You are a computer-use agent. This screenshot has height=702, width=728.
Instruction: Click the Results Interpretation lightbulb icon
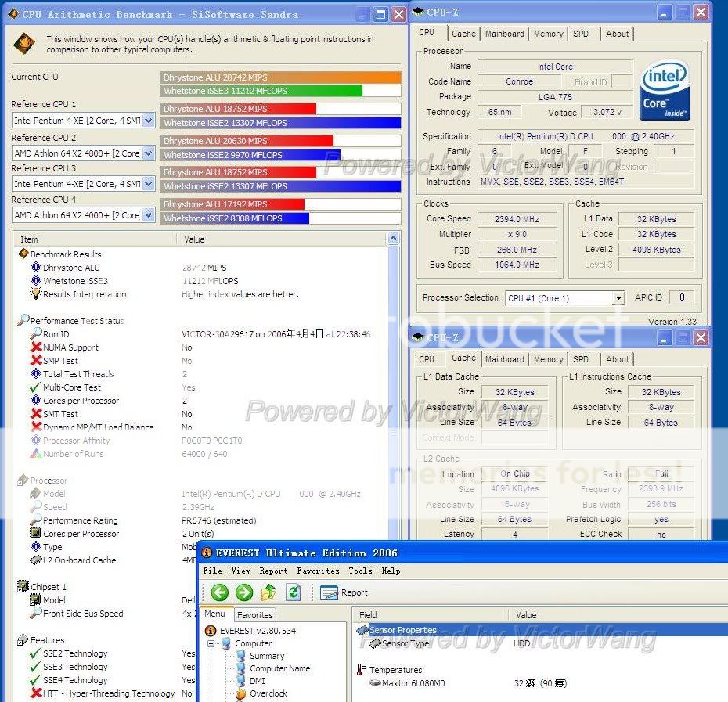[x=35, y=294]
